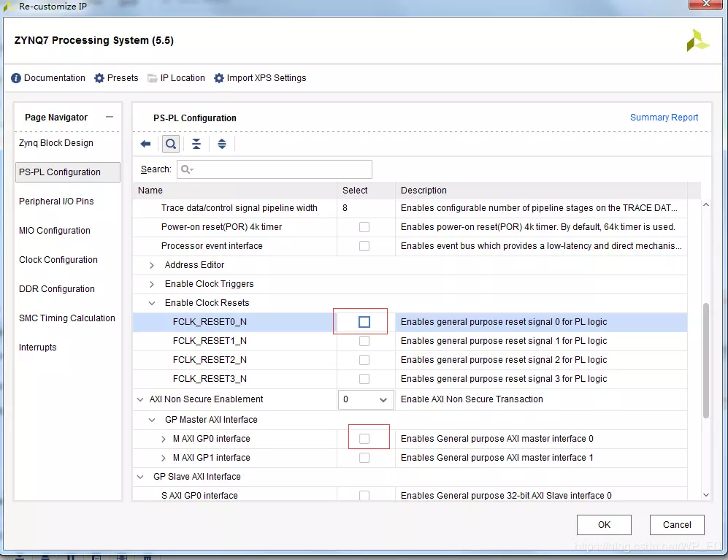This screenshot has height=560, width=728.
Task: Expand M AXI GP0 interface chevron
Action: pyautogui.click(x=164, y=439)
